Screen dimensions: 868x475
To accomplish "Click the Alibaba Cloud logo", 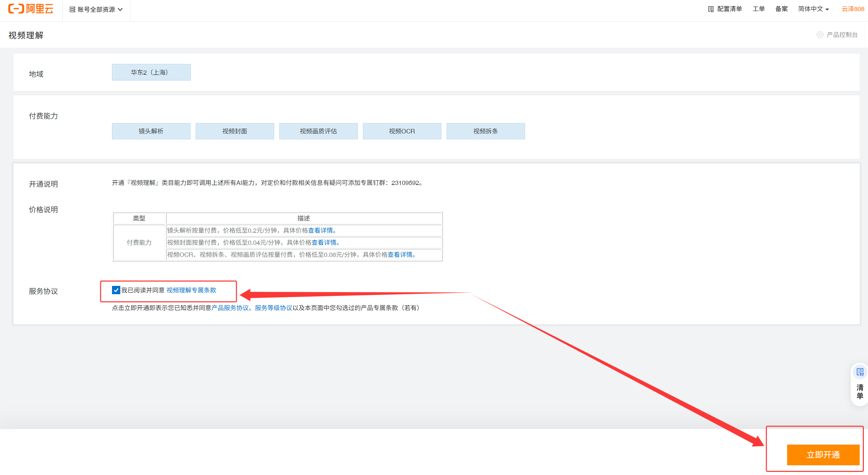I will (31, 9).
